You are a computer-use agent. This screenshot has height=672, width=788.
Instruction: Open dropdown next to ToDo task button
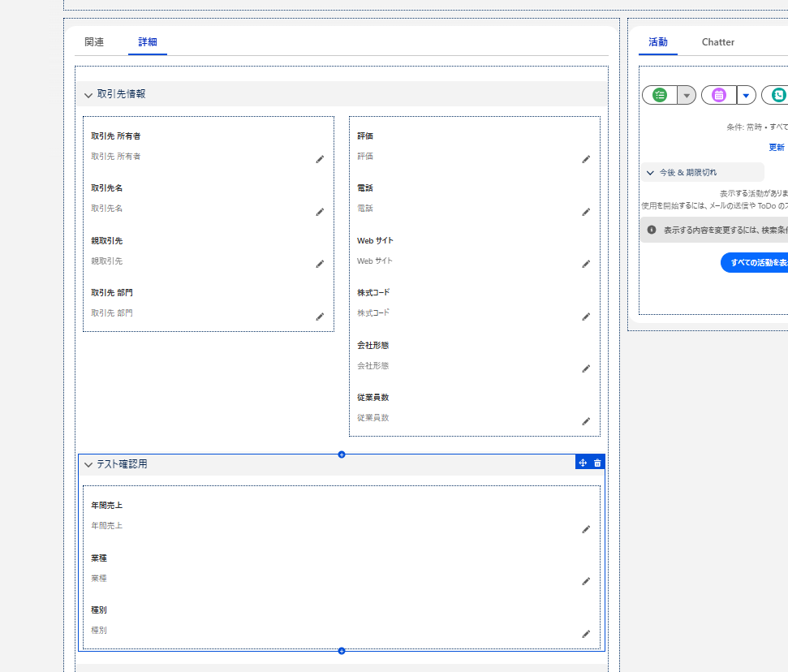coord(687,95)
